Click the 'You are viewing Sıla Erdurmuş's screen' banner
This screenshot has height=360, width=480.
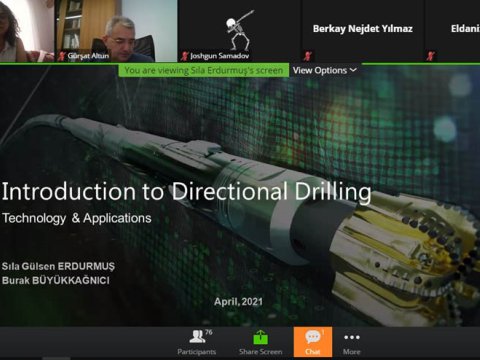click(x=204, y=70)
